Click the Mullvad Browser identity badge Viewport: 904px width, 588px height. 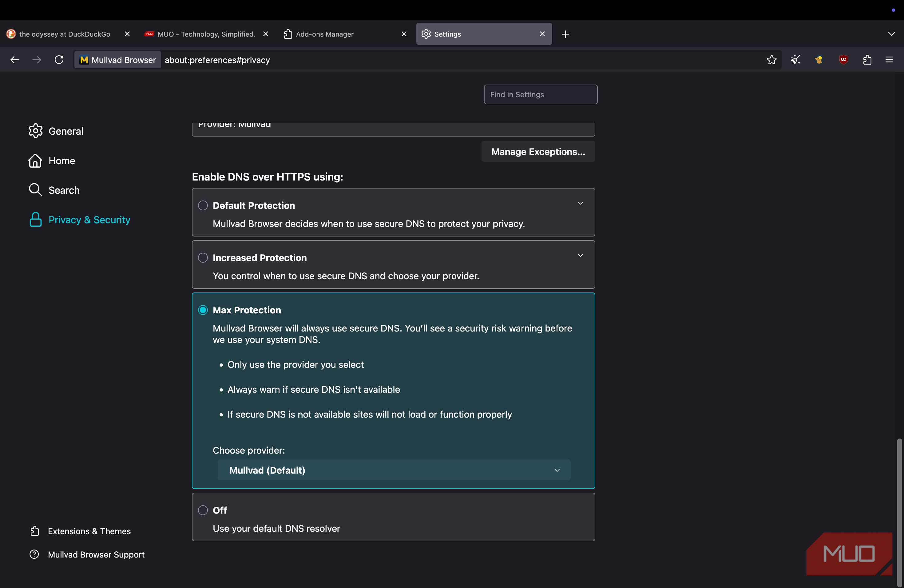[x=118, y=60]
